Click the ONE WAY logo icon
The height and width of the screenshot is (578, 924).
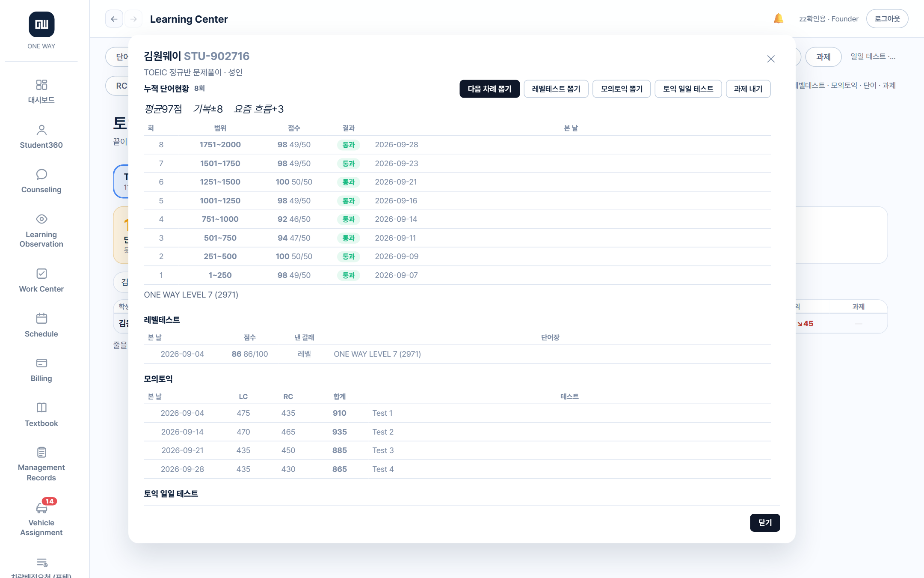pos(41,24)
